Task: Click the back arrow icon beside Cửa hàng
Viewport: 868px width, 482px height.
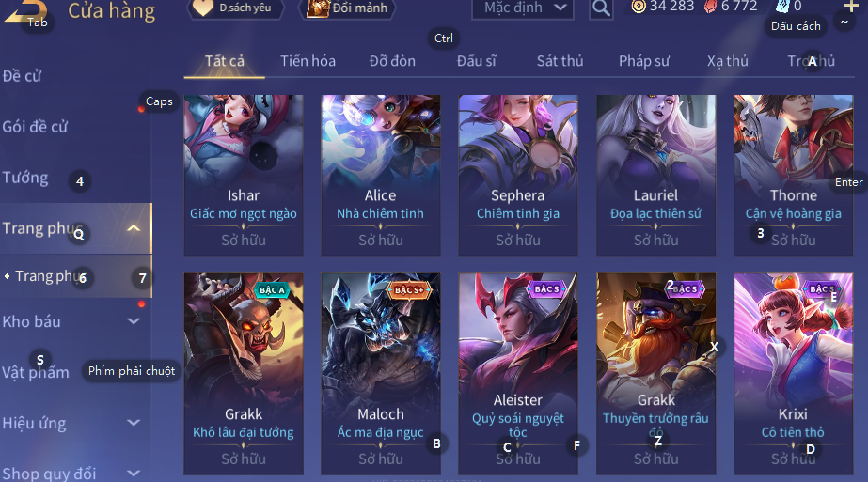Action: click(23, 10)
